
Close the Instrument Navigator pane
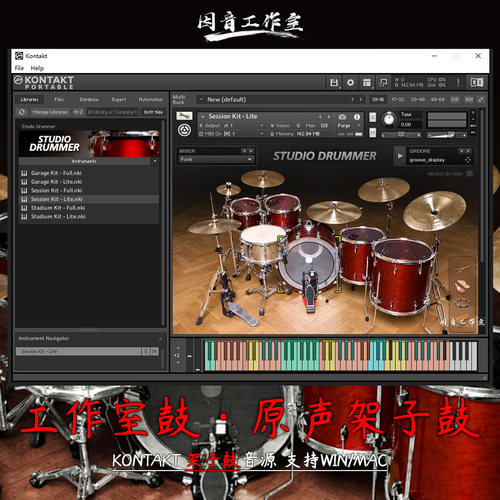(160, 339)
